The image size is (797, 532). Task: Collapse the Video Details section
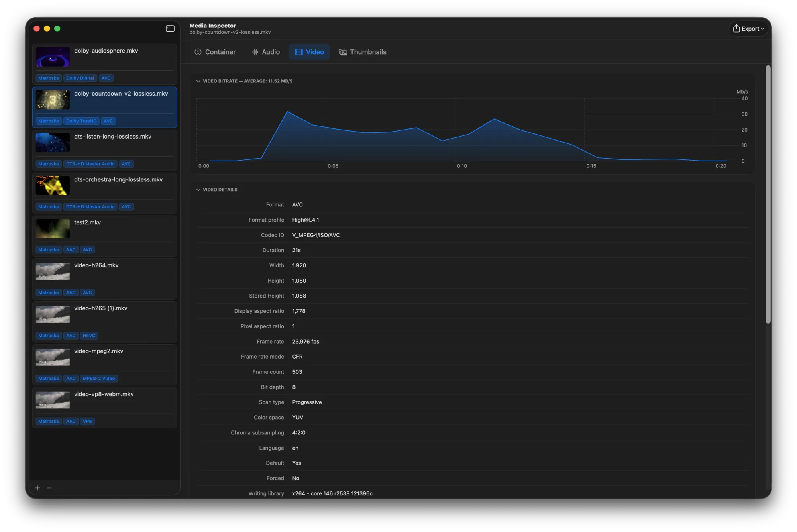coord(198,190)
